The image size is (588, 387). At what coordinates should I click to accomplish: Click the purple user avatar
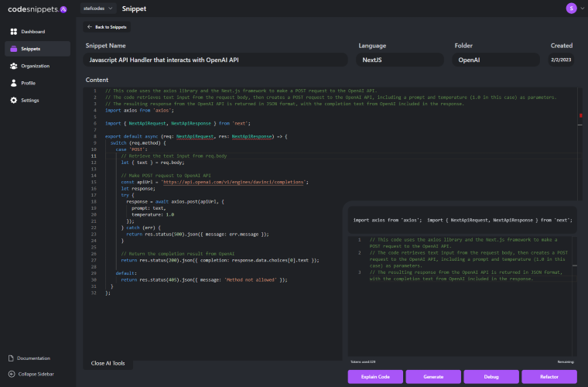571,9
